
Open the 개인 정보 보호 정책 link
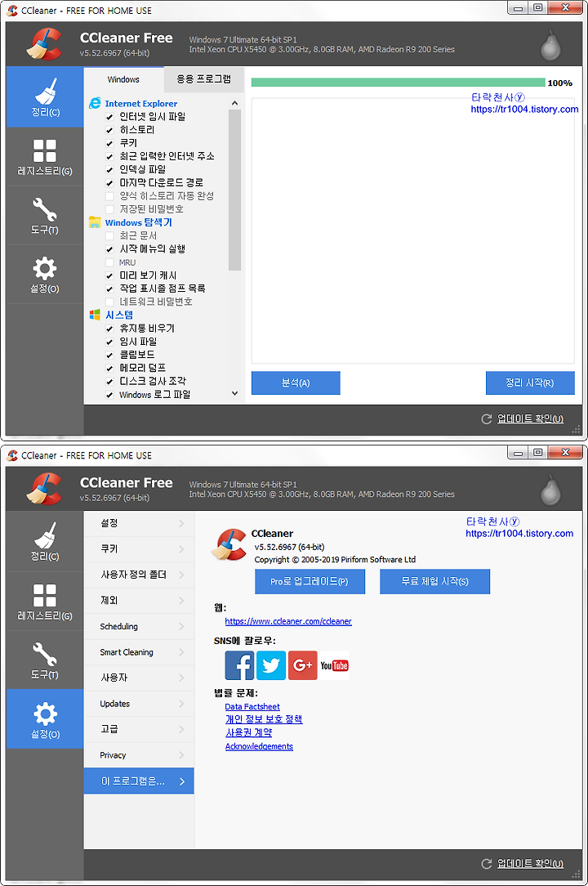[264, 719]
